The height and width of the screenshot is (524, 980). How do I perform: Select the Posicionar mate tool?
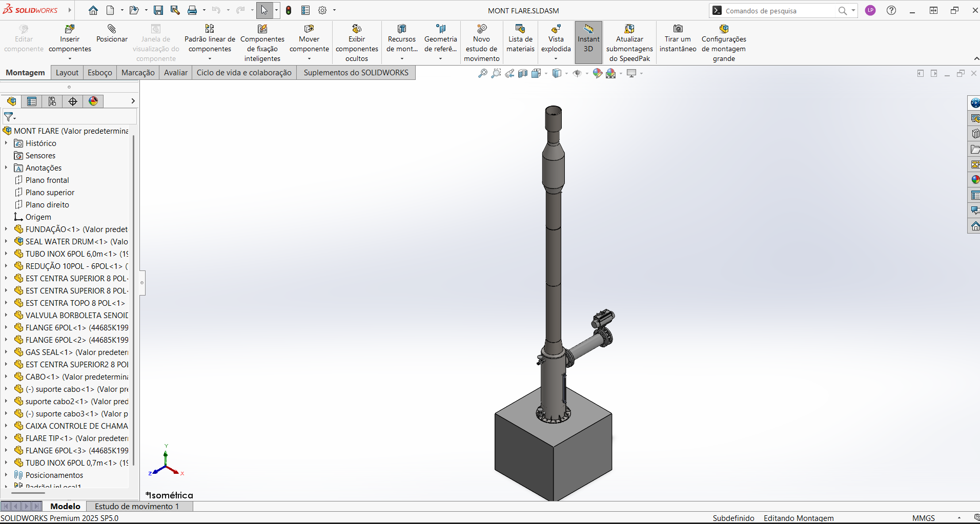(112, 34)
